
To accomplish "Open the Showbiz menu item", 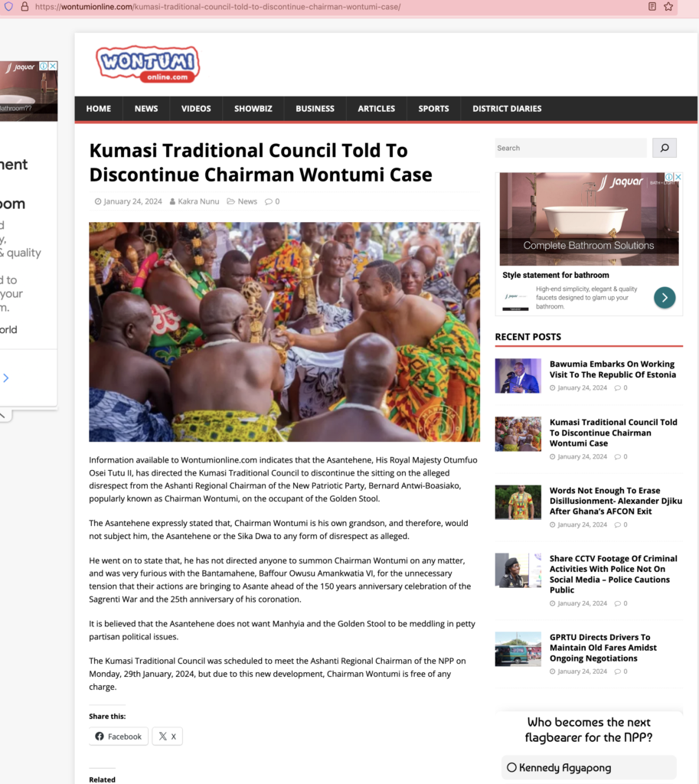I will (253, 109).
